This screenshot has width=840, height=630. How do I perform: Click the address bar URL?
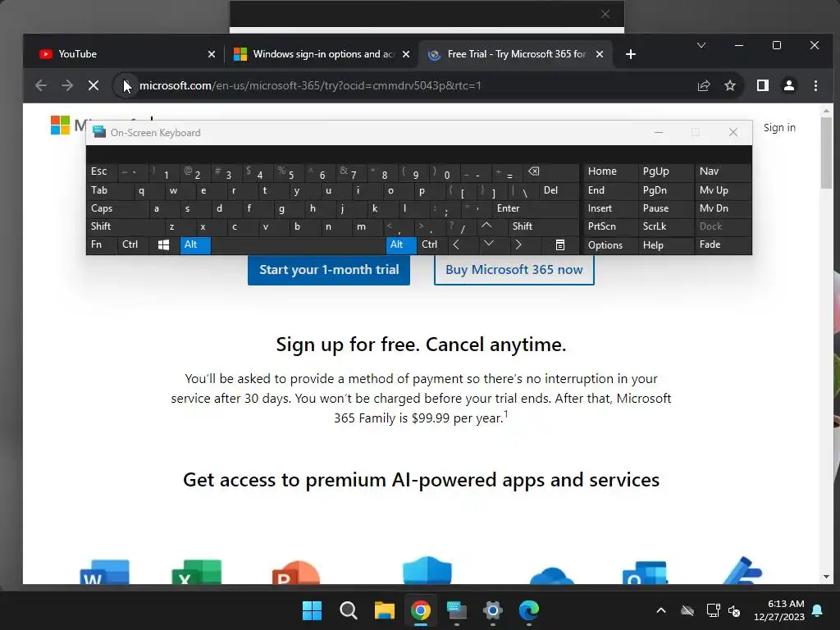pyautogui.click(x=310, y=85)
